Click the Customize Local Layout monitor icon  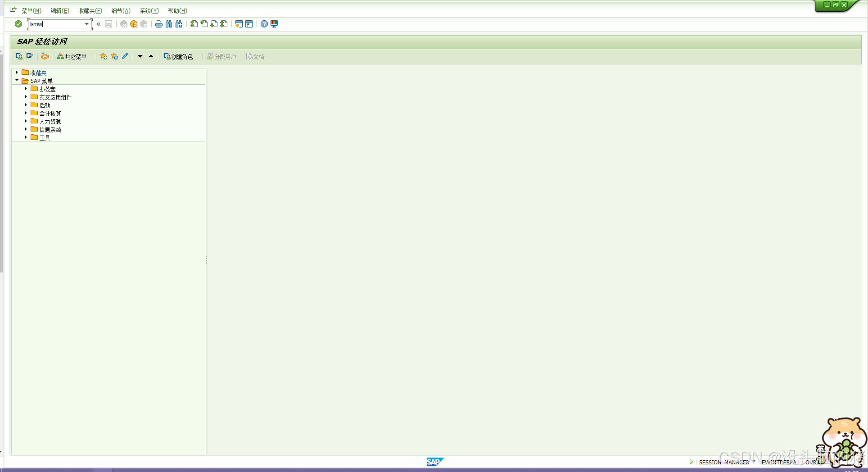[x=274, y=24]
